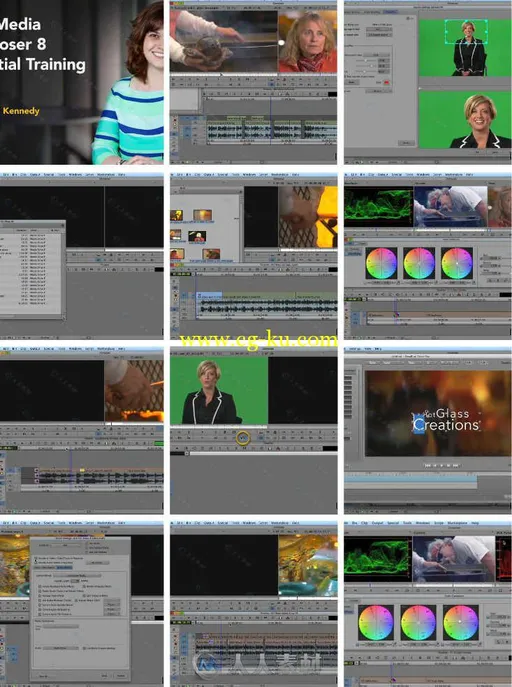The image size is (512, 687).
Task: Click the green waveform scope in the upper color correction screenshot
Action: tap(378, 206)
